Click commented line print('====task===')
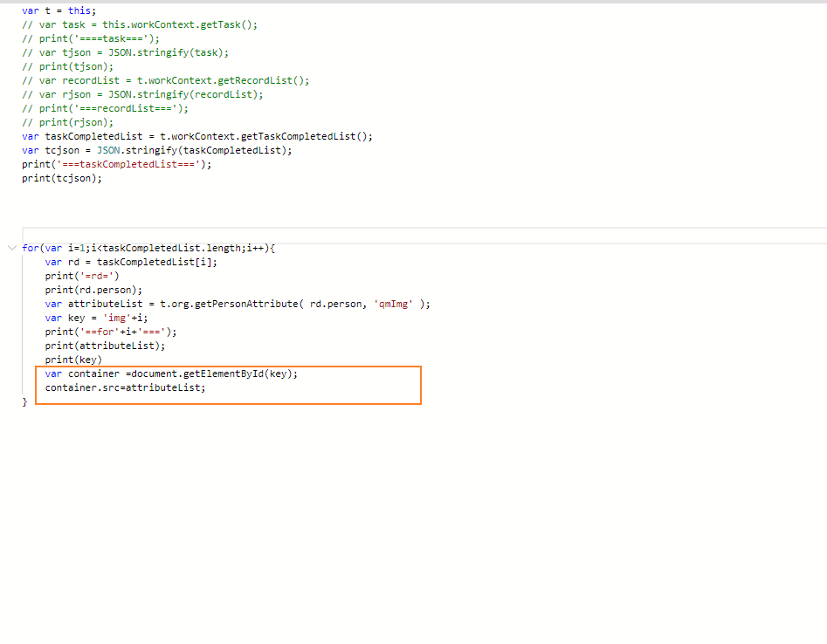The image size is (827, 644). [91, 38]
